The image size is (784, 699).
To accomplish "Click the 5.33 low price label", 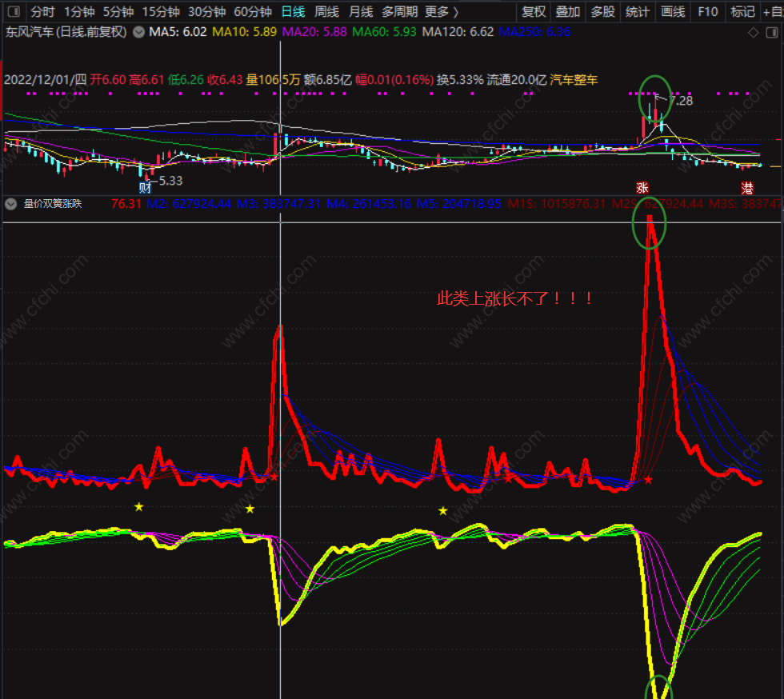I will (x=171, y=181).
